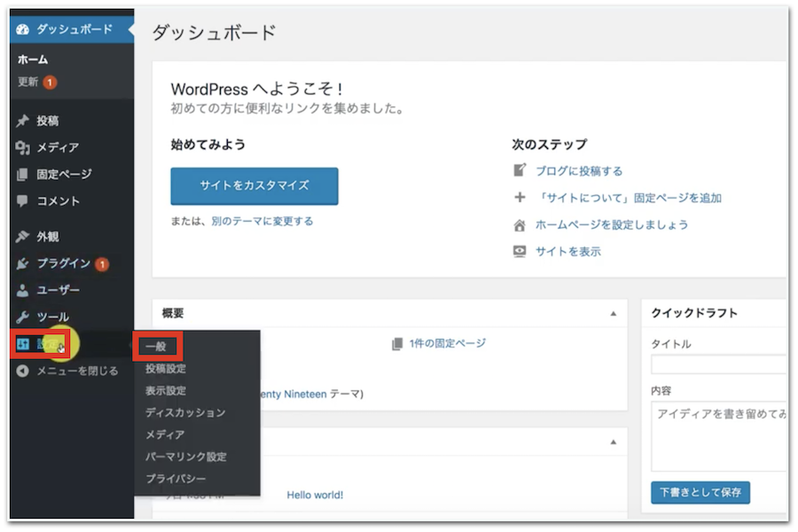This screenshot has height=532, width=798.
Task: Click the pushpin icon beside 投稿
Action: [23, 121]
